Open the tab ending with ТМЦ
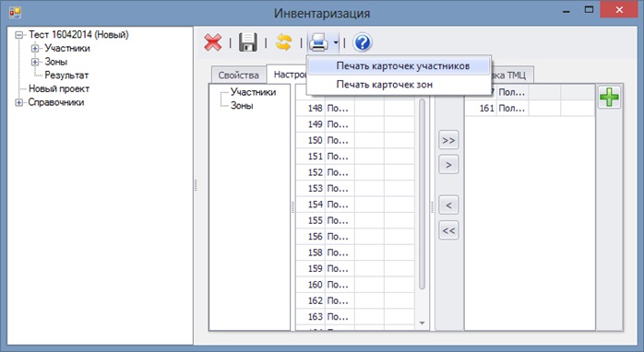The height and width of the screenshot is (352, 644). 512,75
